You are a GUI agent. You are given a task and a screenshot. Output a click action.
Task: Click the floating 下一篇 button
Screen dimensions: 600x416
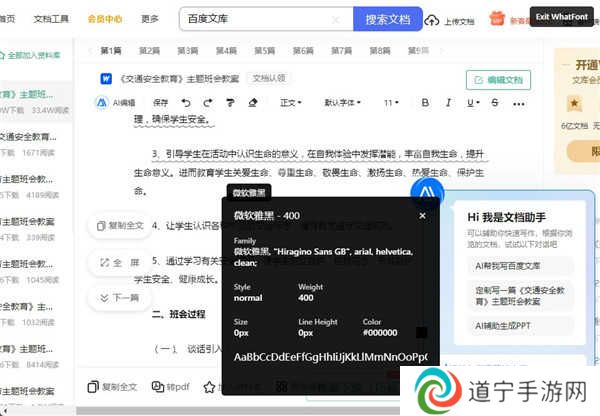(120, 298)
